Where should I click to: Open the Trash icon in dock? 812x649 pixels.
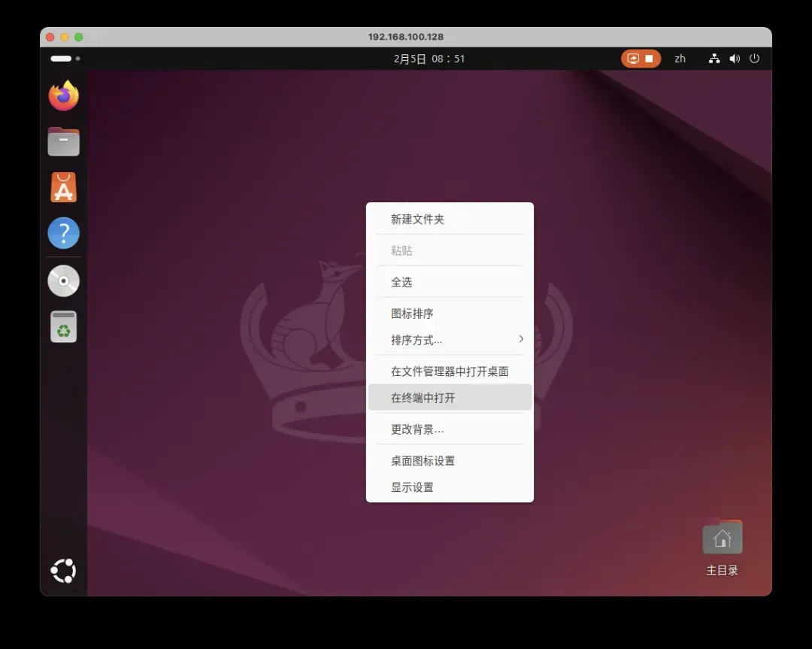[x=64, y=327]
